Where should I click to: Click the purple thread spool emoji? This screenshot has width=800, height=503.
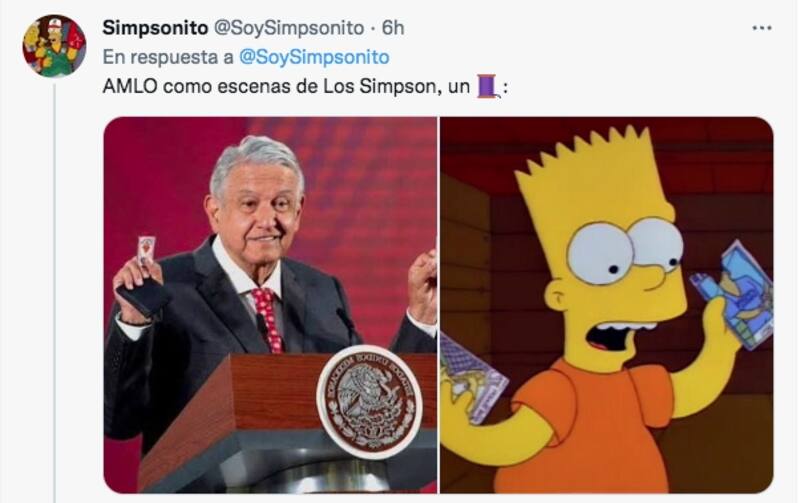[487, 86]
